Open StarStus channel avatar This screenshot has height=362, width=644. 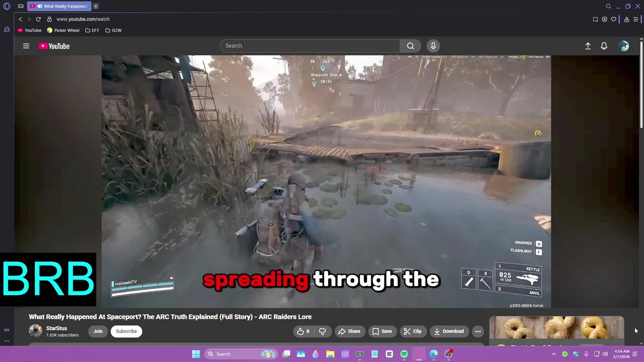(35, 331)
